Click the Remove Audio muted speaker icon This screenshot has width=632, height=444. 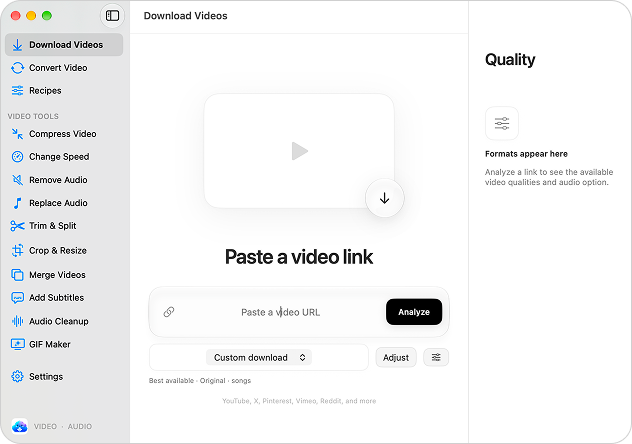tap(17, 180)
